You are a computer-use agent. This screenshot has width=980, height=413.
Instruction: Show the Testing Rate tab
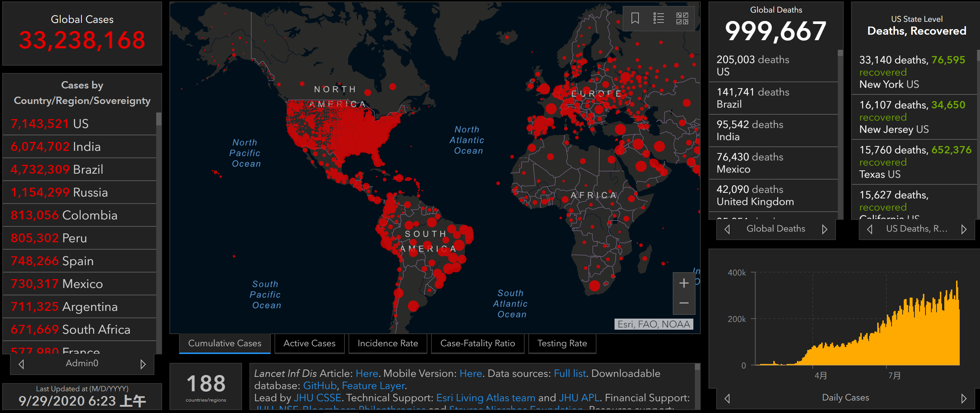coord(561,343)
